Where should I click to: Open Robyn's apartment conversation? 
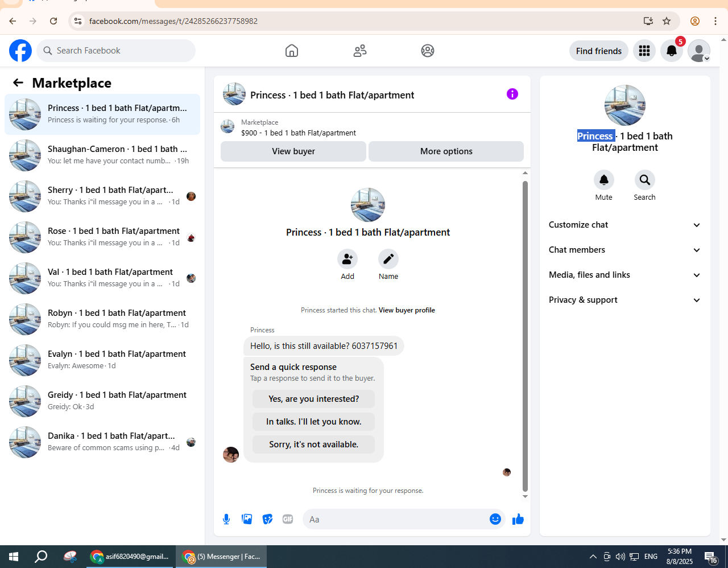tap(102, 319)
